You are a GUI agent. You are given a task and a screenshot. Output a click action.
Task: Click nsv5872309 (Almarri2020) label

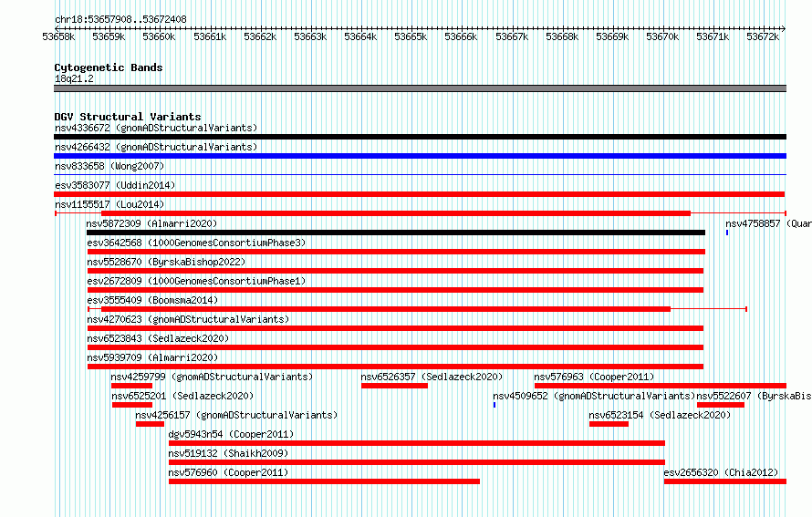click(x=151, y=223)
